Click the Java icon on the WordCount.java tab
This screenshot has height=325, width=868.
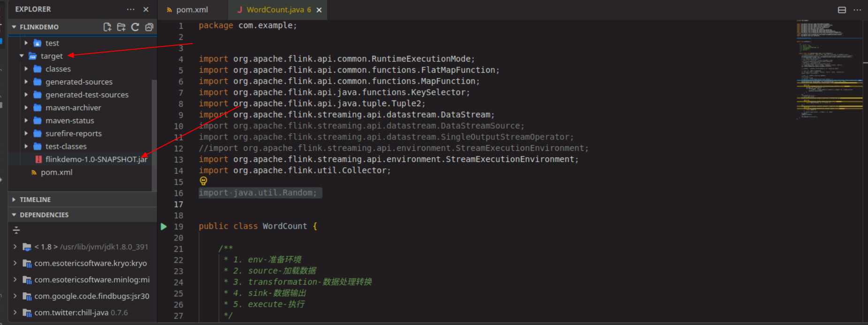pyautogui.click(x=240, y=10)
